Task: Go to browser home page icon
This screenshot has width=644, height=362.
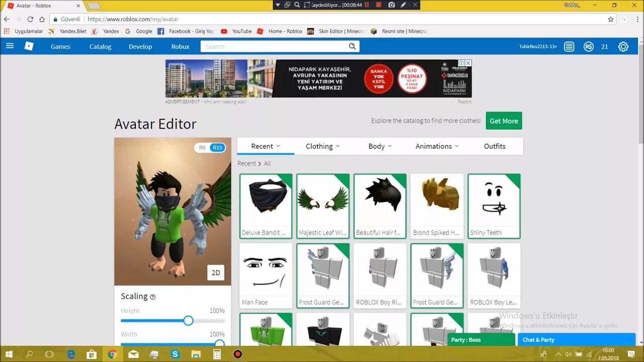Action: pyautogui.click(x=42, y=19)
